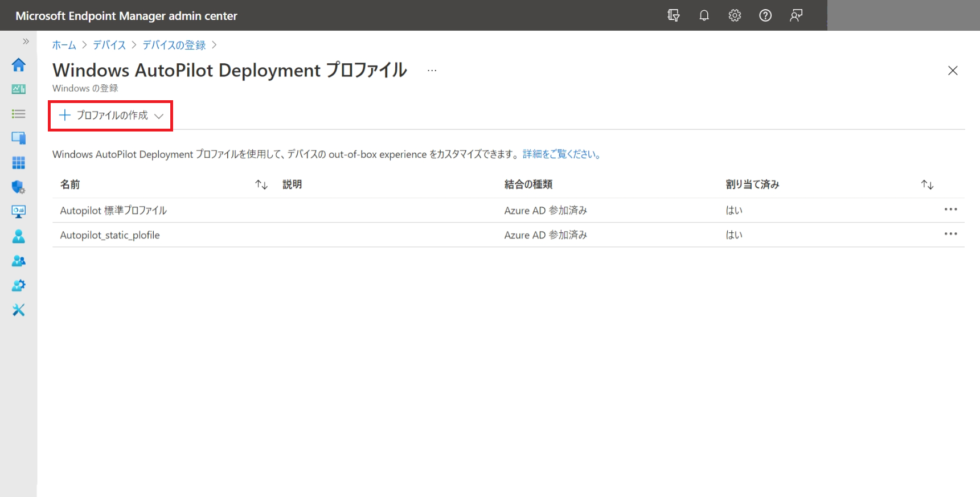The image size is (980, 497).
Task: Go to ホーム breadcrumb link
Action: pos(64,45)
